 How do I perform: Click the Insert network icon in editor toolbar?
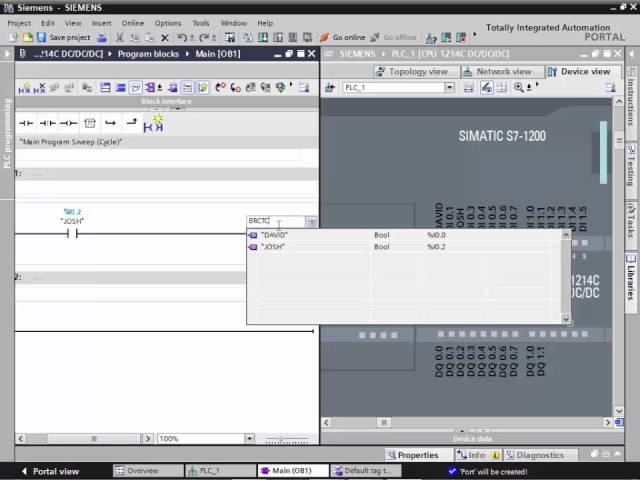(x=24, y=88)
